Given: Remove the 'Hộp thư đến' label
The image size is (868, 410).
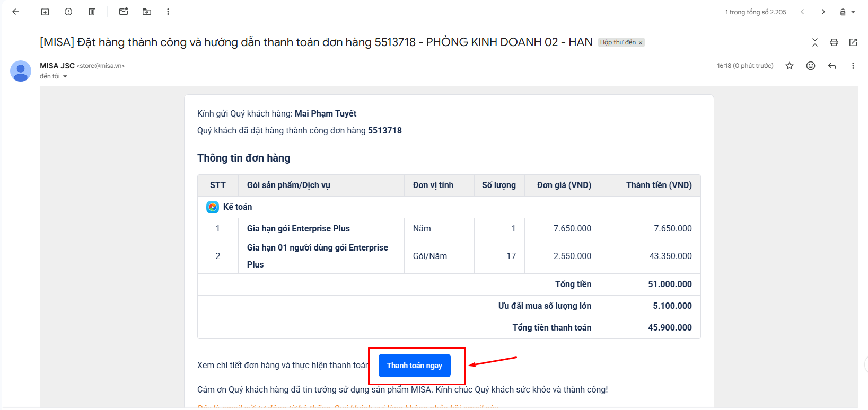Looking at the screenshot, I should [x=641, y=43].
